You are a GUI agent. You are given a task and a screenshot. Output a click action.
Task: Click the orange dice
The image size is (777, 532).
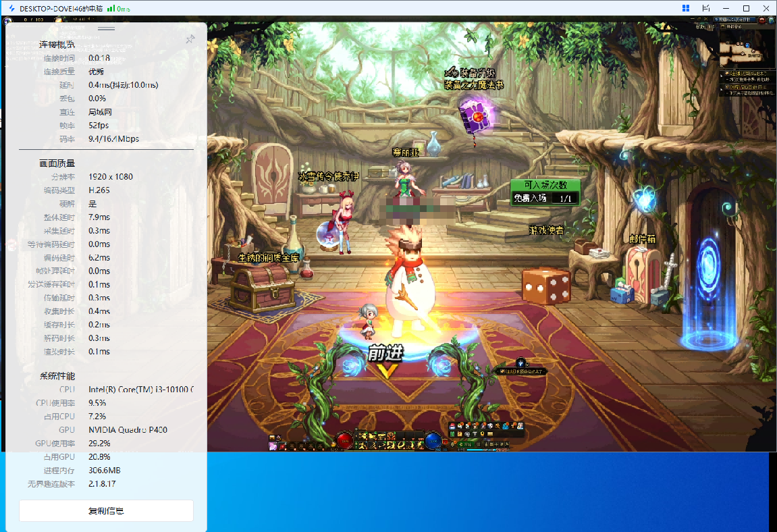coord(547,286)
